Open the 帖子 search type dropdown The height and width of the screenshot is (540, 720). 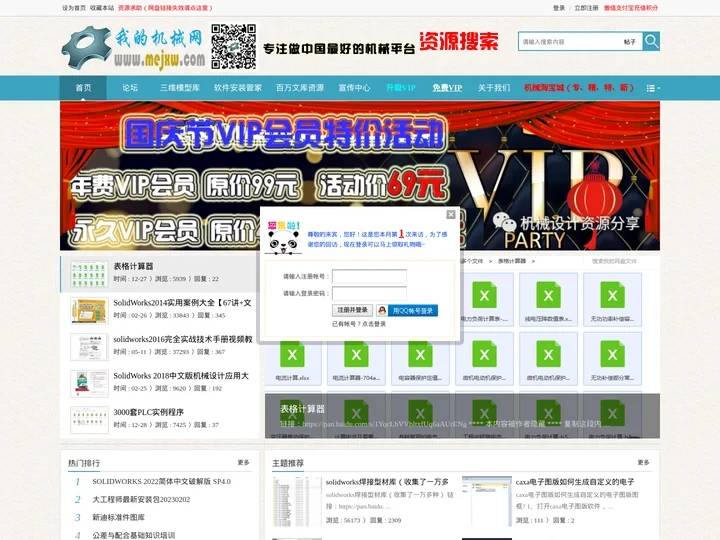pyautogui.click(x=630, y=42)
